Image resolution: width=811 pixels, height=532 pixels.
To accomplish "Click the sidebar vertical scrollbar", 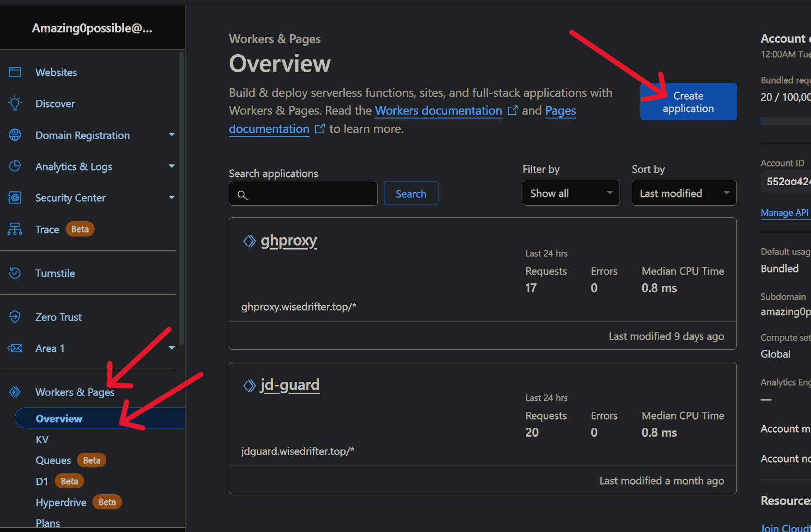I will point(181,198).
